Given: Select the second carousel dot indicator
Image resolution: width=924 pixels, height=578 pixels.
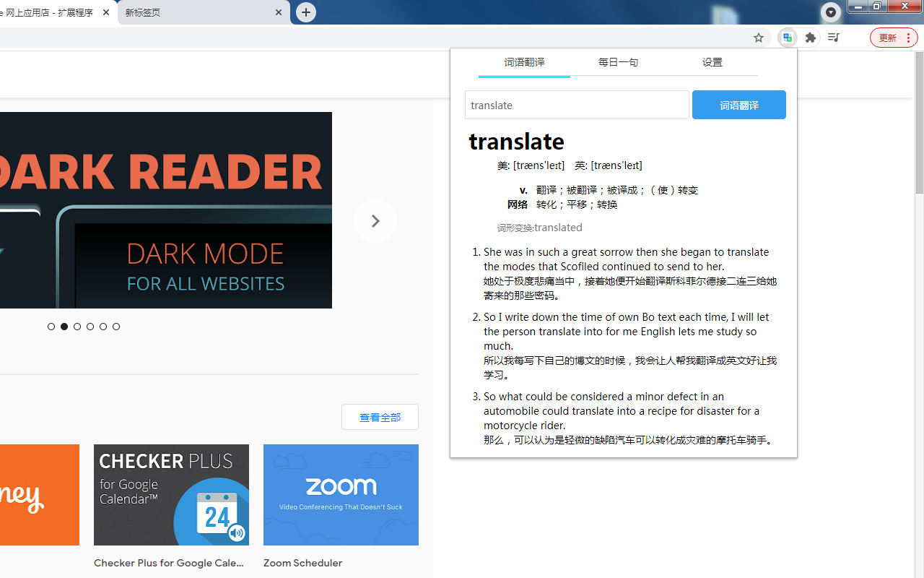Looking at the screenshot, I should (x=64, y=326).
